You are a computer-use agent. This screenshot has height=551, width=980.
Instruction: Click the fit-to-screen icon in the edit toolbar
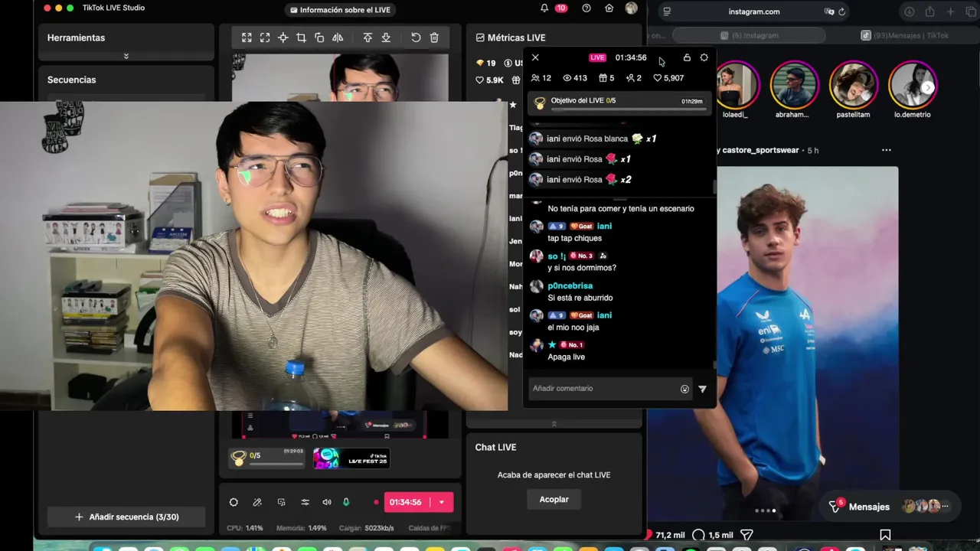click(x=247, y=37)
